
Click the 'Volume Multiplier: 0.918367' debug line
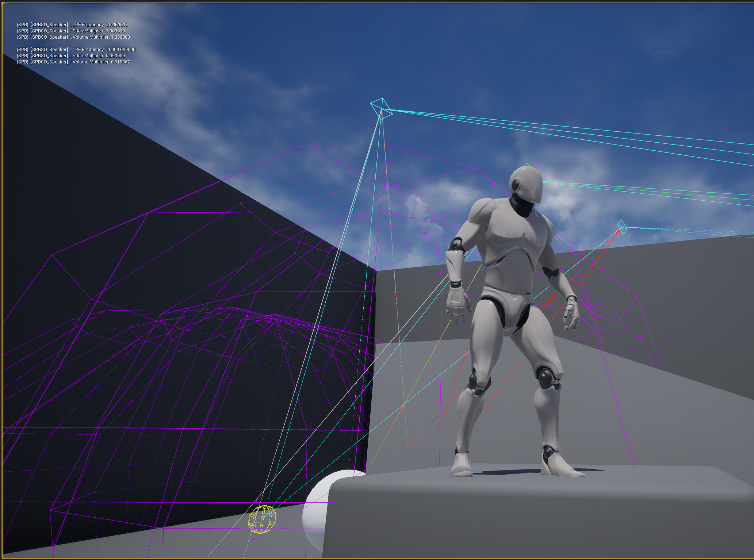[73, 62]
